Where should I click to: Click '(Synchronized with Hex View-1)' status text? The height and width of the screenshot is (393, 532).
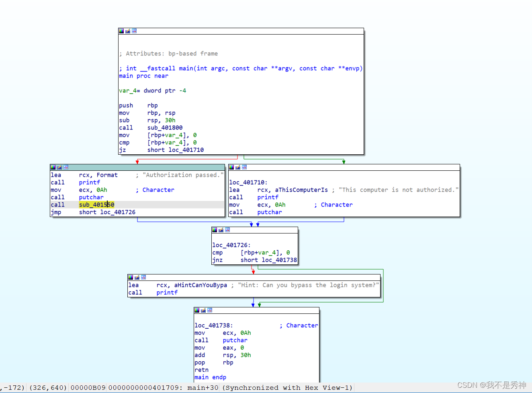(x=287, y=388)
